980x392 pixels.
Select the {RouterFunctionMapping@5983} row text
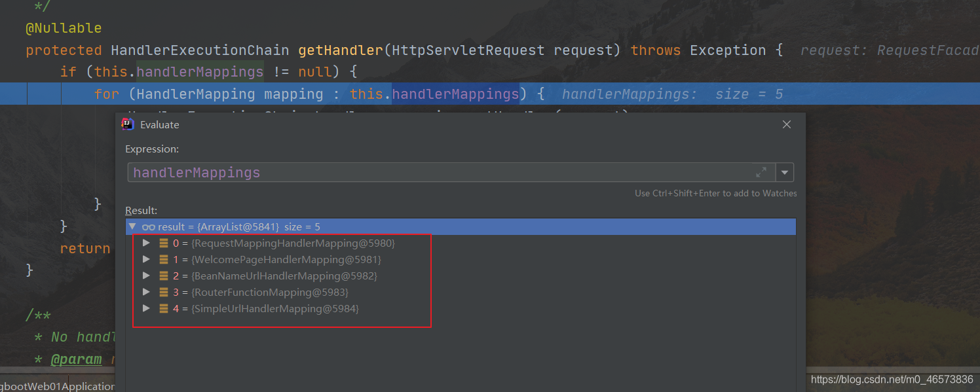point(269,293)
